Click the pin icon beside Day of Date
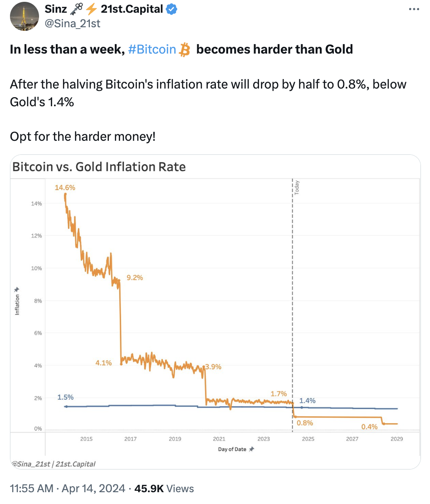The height and width of the screenshot is (504, 430). [x=251, y=449]
